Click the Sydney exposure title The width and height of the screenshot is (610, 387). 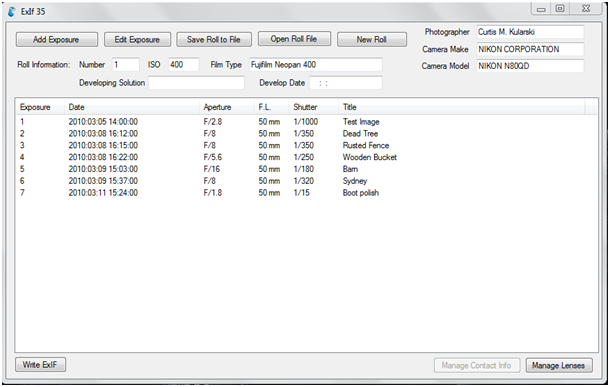click(x=355, y=181)
